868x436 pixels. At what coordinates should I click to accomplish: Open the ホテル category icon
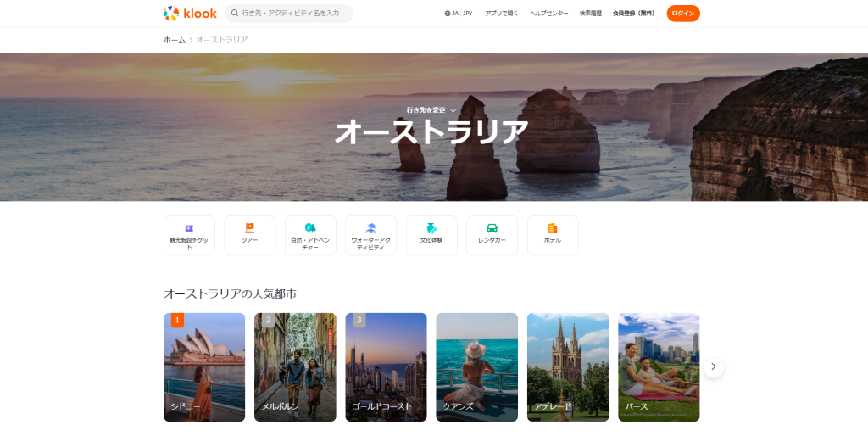tap(553, 228)
